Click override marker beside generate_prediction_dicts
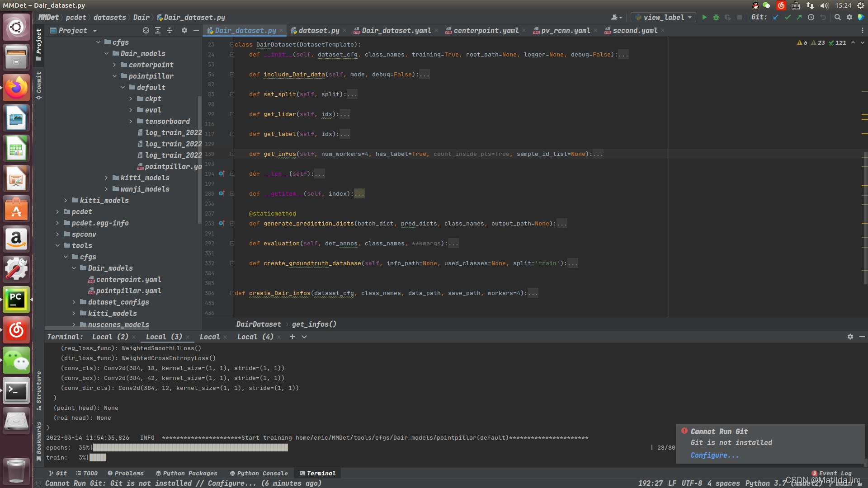The width and height of the screenshot is (868, 488). (x=222, y=223)
